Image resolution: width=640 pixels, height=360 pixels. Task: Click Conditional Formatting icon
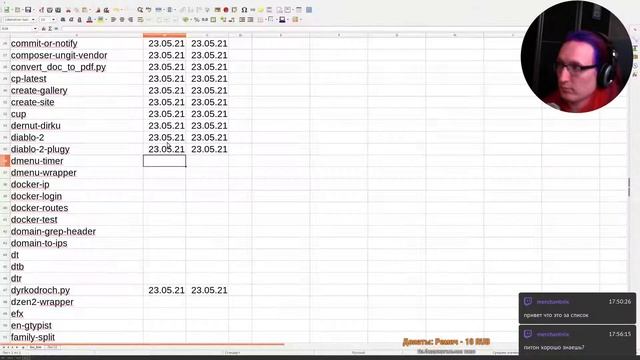coord(296,20)
